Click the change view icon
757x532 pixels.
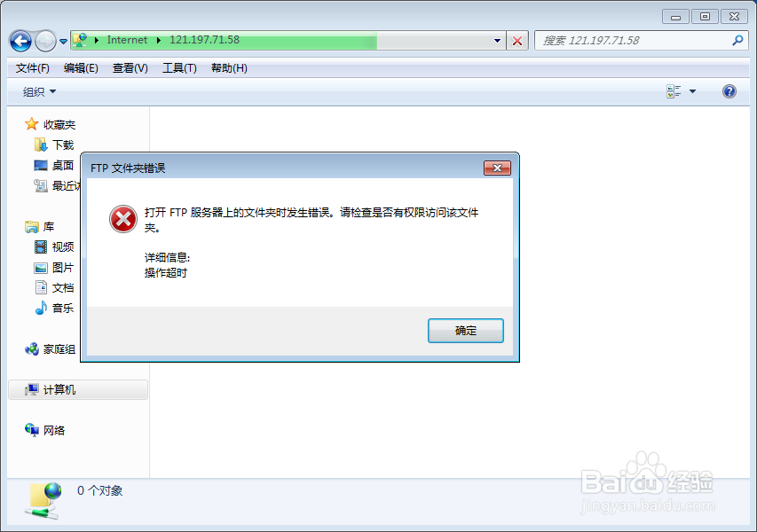click(x=674, y=91)
